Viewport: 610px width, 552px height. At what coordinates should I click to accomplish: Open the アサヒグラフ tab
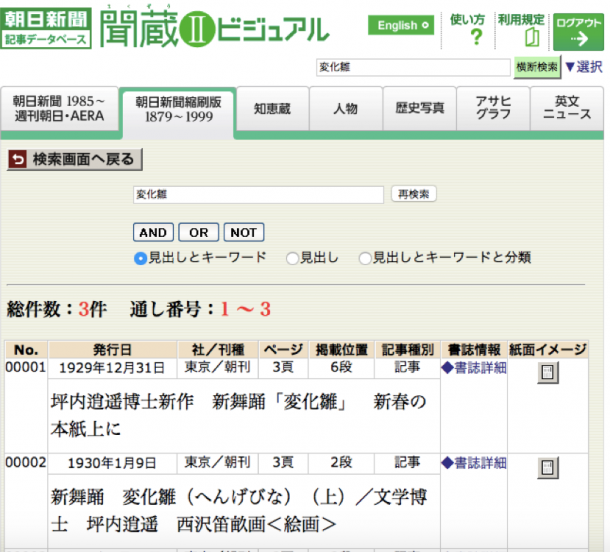pos(493,109)
